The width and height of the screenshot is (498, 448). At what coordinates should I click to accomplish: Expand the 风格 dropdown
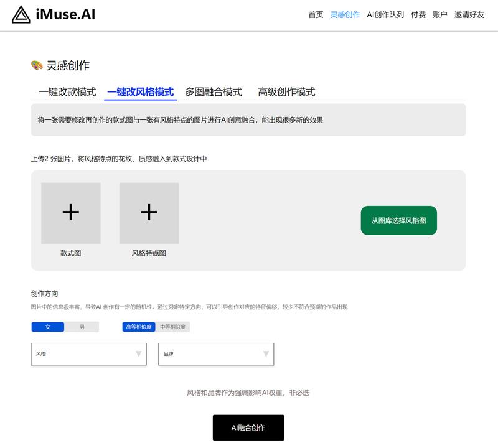coord(88,354)
